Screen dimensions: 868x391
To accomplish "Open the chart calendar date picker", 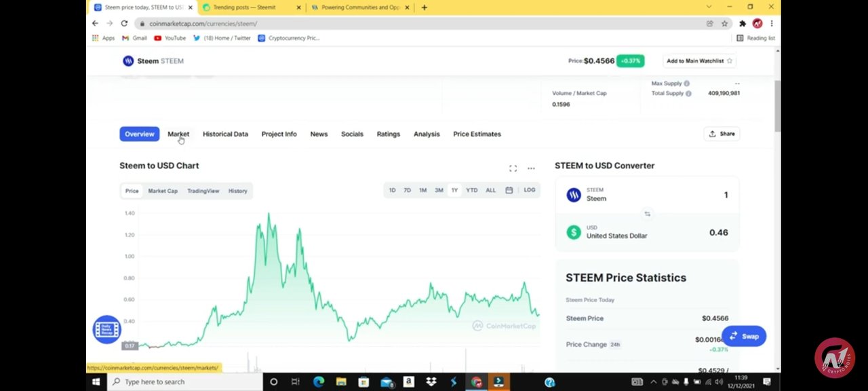I will point(509,190).
